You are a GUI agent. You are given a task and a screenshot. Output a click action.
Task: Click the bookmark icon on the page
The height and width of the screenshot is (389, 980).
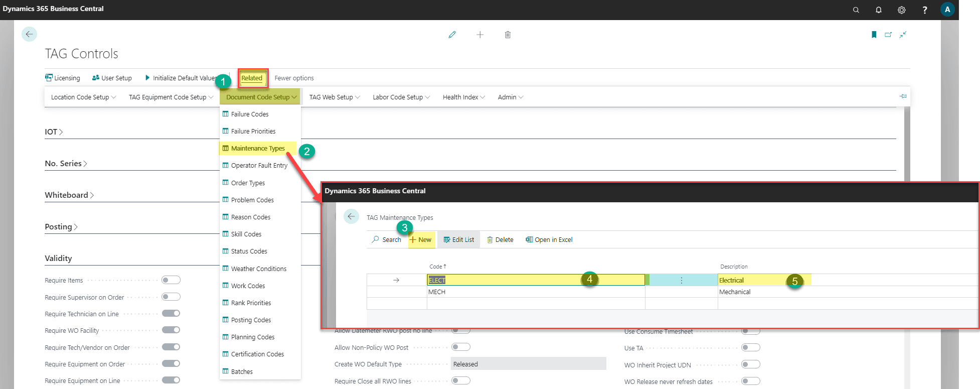coord(874,35)
